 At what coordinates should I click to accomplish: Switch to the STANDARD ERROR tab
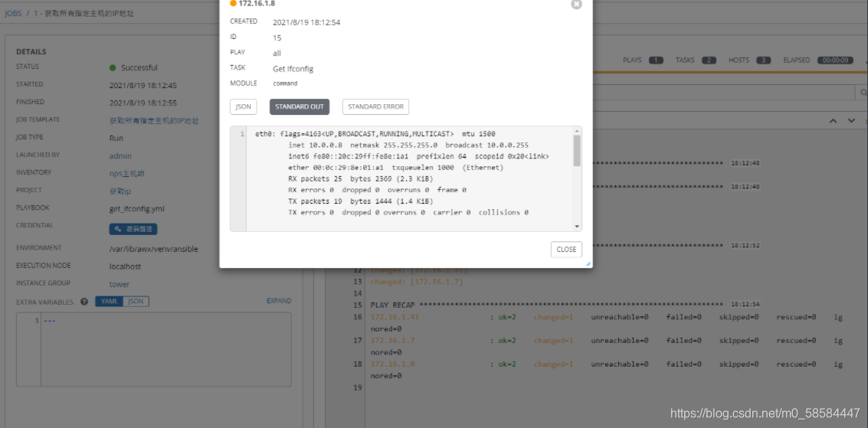pyautogui.click(x=376, y=106)
